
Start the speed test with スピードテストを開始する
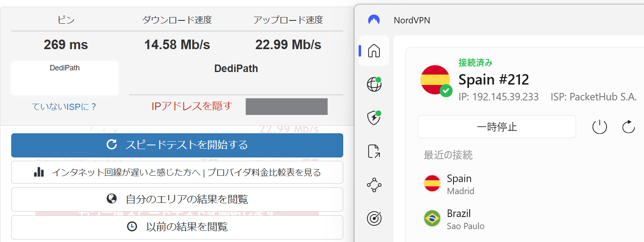[177, 145]
